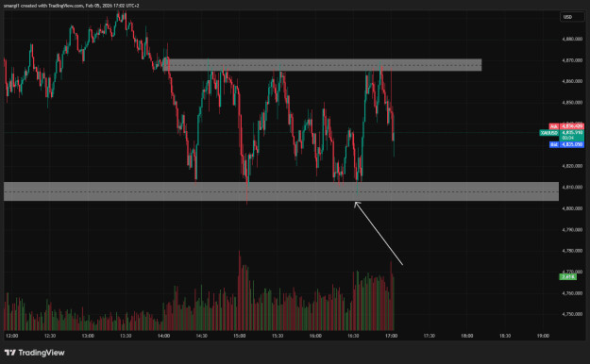Click the 4,870.000 price axis label
590x364 pixels.
572,60
